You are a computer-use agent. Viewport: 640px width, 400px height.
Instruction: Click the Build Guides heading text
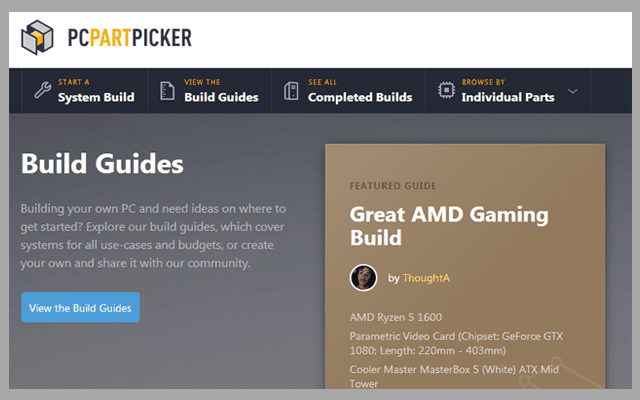tap(102, 164)
